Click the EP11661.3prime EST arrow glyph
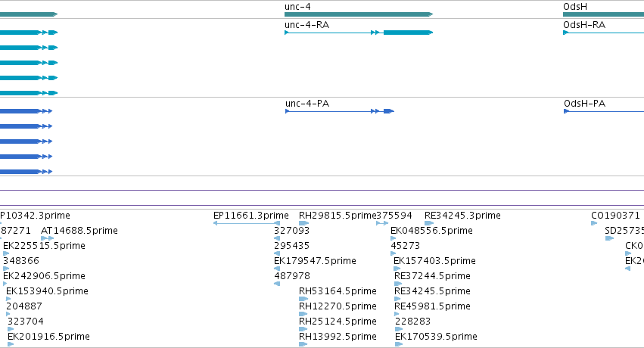Viewport: 644px width, 348px height. [x=247, y=223]
